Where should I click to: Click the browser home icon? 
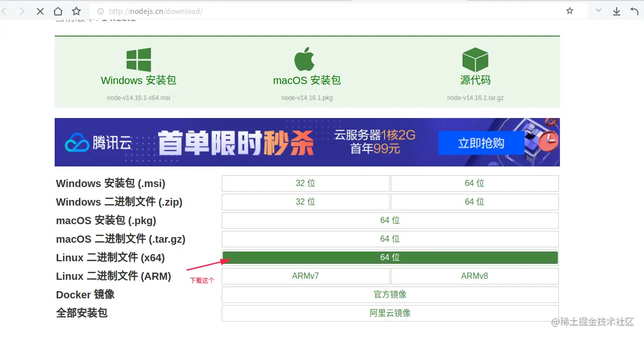coord(57,10)
